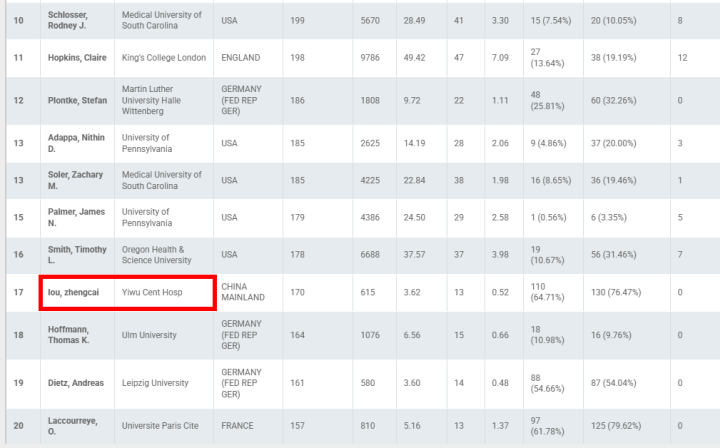Select author Dietz, Andreas
Viewport: 720px width, 448px height.
78,382
